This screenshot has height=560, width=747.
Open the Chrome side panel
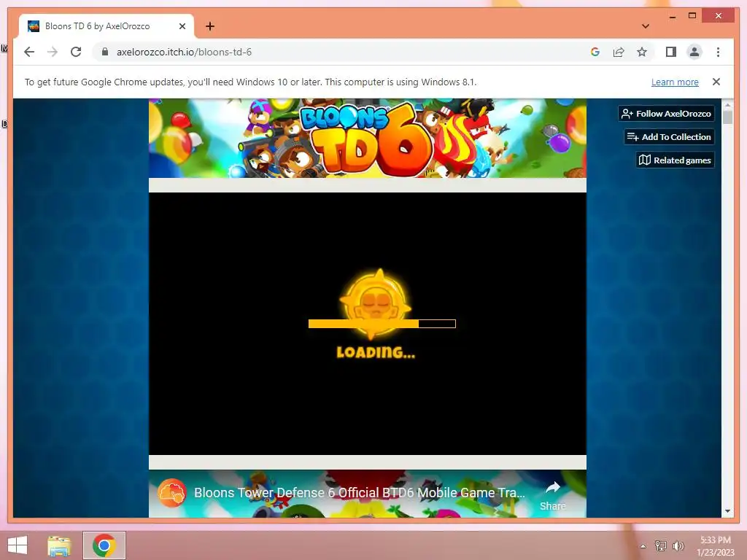coord(671,52)
